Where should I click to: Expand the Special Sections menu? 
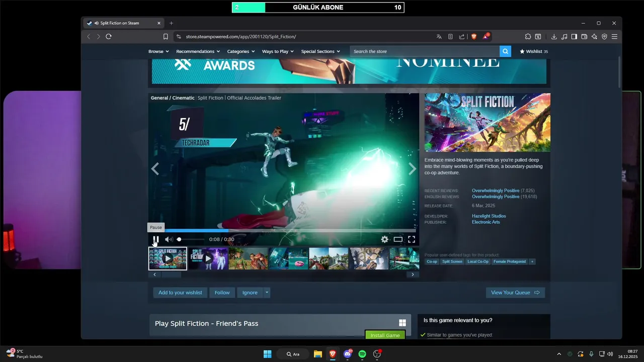(x=320, y=51)
